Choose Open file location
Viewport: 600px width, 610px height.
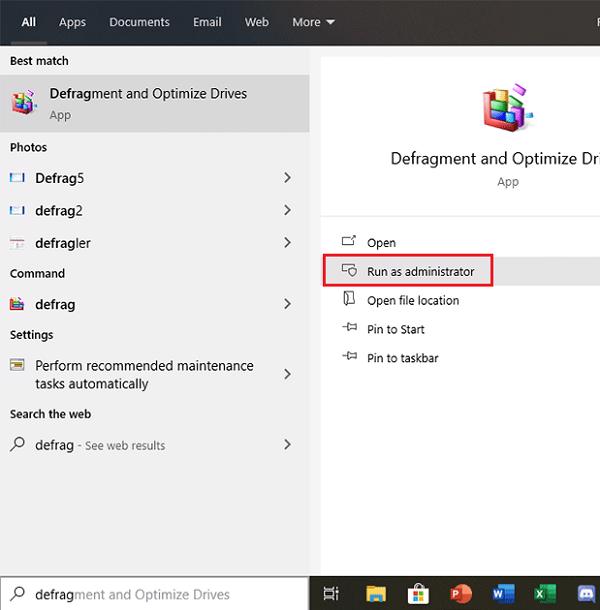coord(461,300)
